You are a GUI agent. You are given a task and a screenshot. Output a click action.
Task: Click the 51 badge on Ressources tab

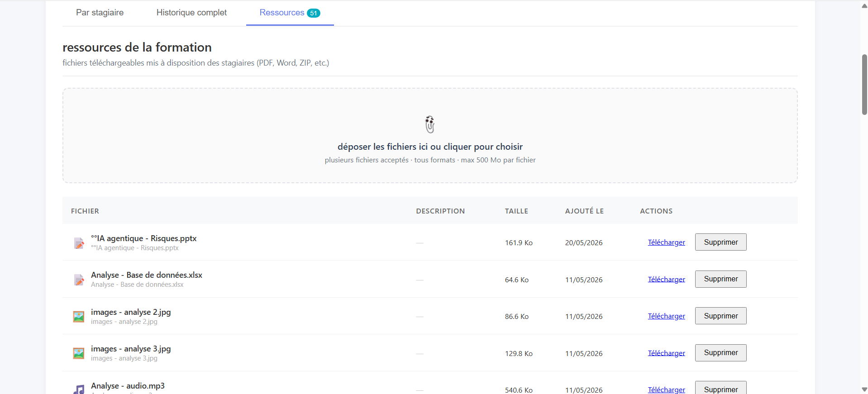[x=314, y=13]
